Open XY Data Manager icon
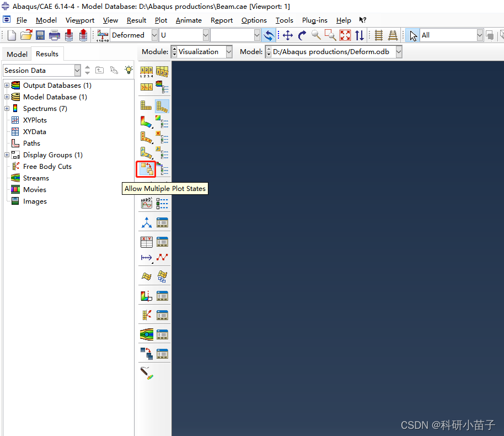Screen dimensions: 504x436 [x=162, y=242]
